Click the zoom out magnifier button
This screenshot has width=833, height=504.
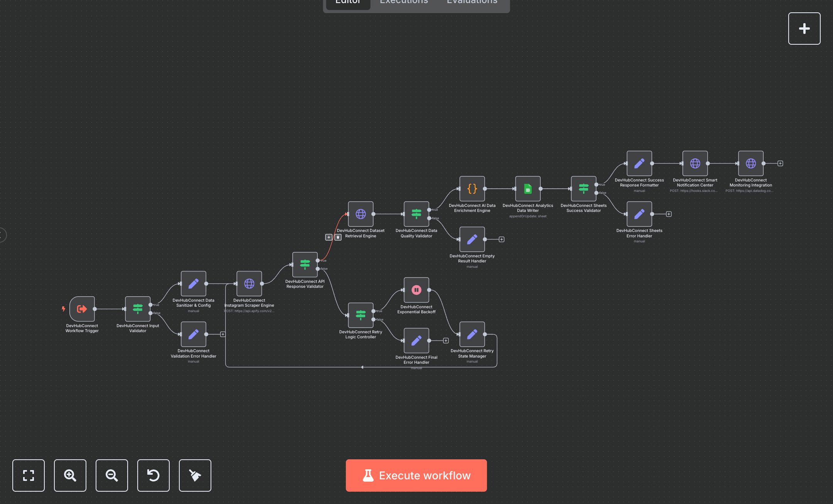[x=112, y=475]
